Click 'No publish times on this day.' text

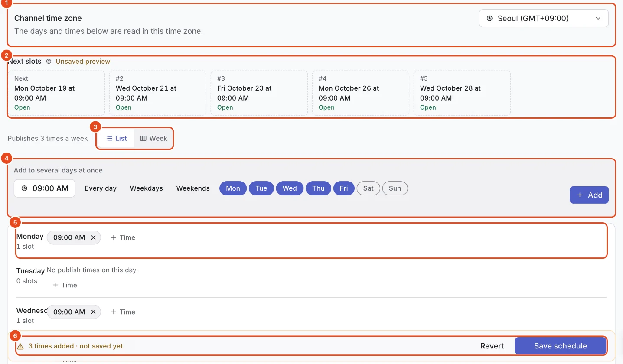(92, 270)
